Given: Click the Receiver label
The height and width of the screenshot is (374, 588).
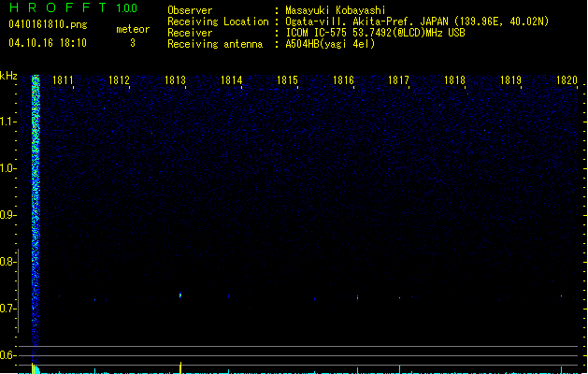Looking at the screenshot, I should (190, 33).
